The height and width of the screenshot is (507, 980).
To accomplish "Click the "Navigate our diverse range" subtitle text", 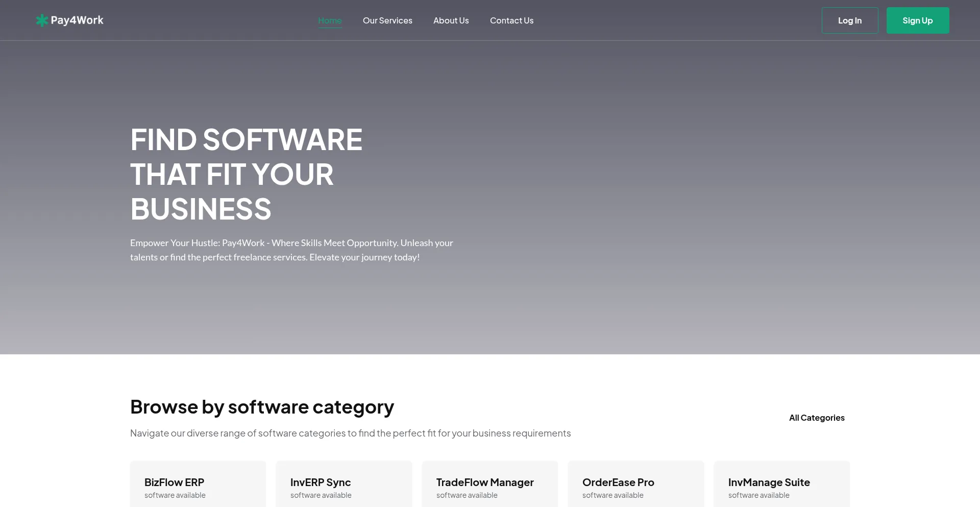I will [x=350, y=433].
